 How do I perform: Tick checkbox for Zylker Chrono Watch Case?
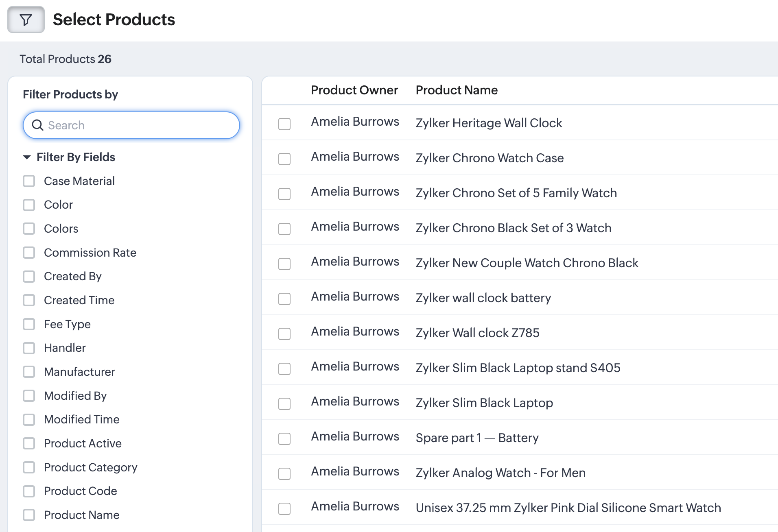(284, 159)
